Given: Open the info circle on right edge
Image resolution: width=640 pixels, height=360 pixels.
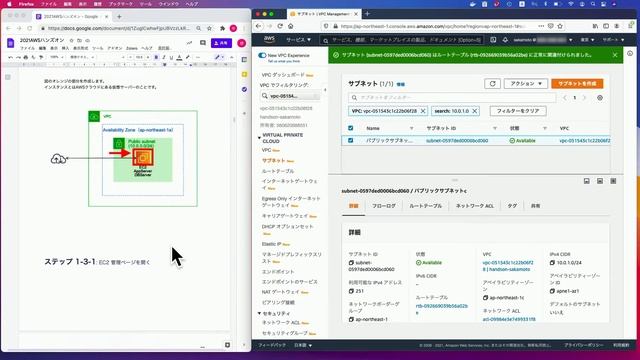Looking at the screenshot, I should (x=630, y=53).
